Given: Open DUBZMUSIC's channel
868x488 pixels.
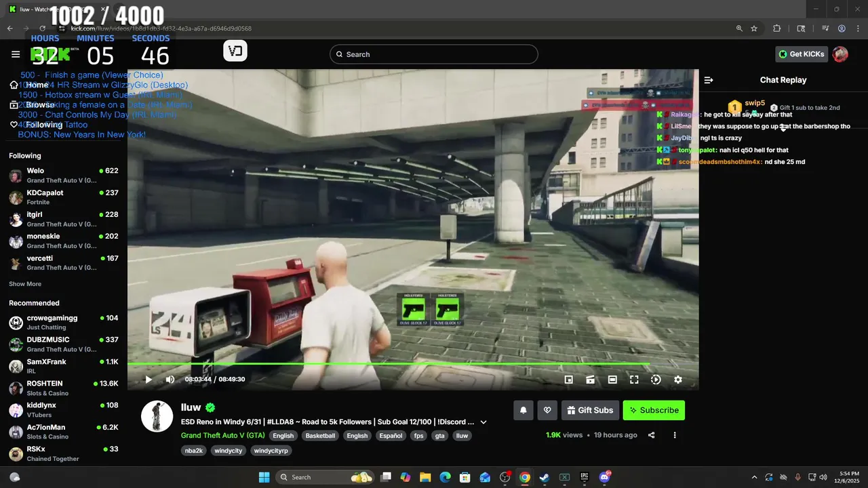Looking at the screenshot, I should (x=64, y=344).
